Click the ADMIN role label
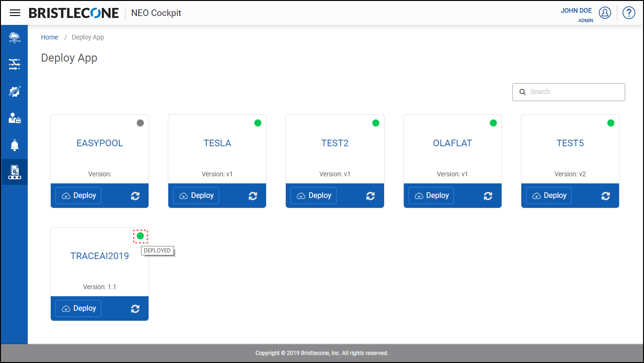 [586, 21]
